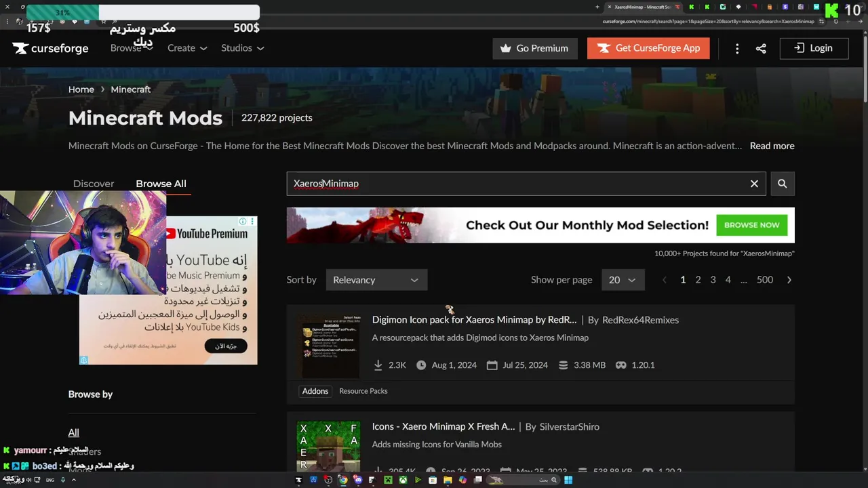Screen dimensions: 868x488
Task: Click the Arabic call-to-action button in YouTube ad
Action: [x=226, y=346]
